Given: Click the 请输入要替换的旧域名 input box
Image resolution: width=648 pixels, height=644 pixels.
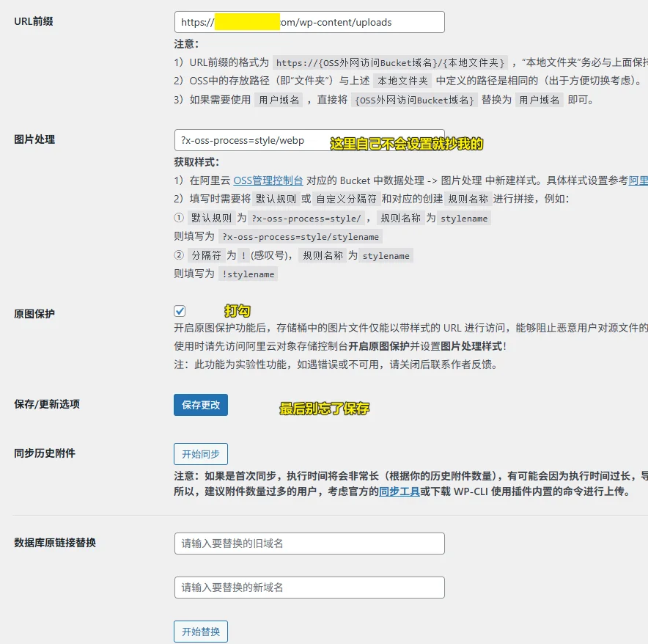Looking at the screenshot, I should [x=308, y=543].
